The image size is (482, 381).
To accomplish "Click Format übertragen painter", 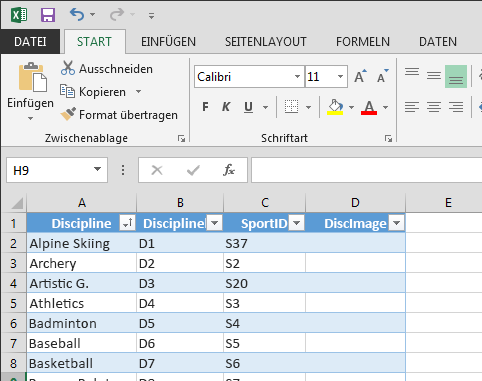I will point(119,115).
